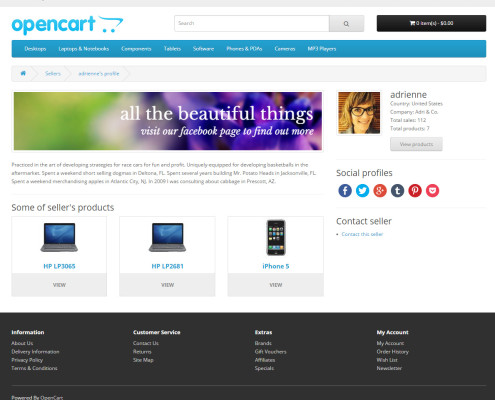Open adrienne's Facebook profile icon
The image size is (495, 400).
(345, 191)
